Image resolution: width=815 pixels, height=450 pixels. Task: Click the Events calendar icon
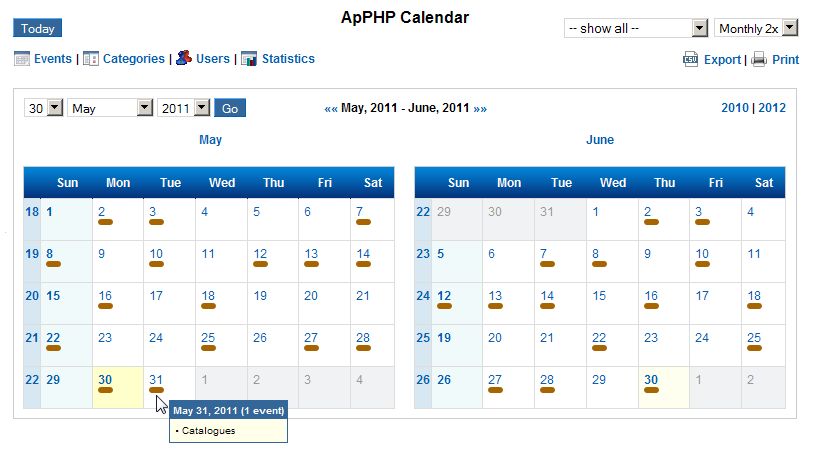click(22, 59)
